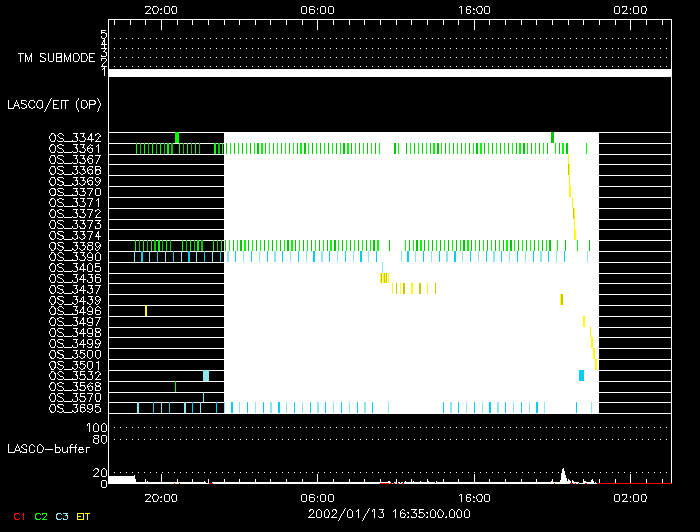Click the OS_3372 row label

[x=75, y=213]
